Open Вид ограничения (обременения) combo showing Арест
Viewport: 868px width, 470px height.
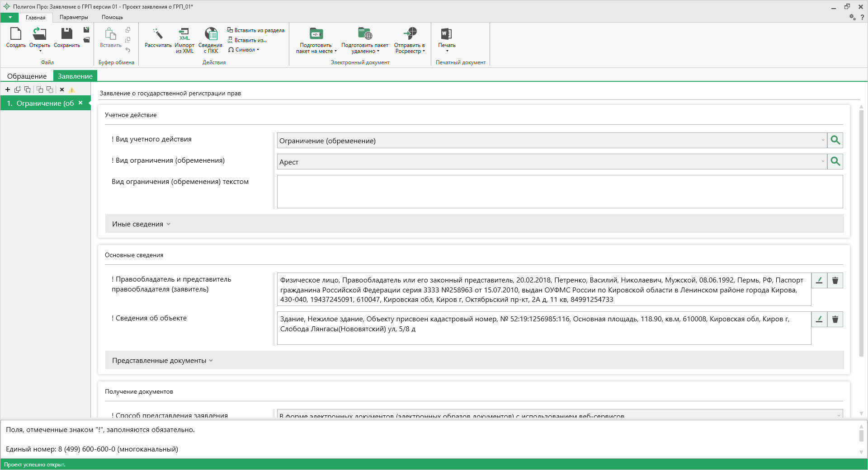552,162
